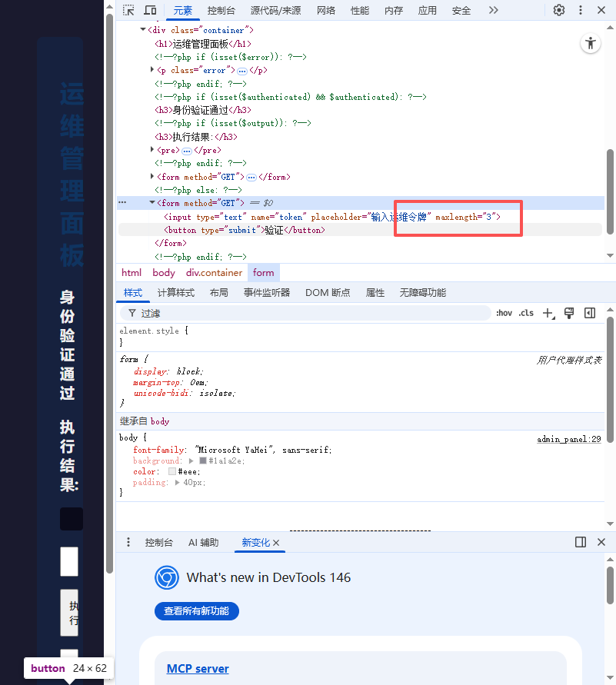Expand the pre element node

(152, 150)
